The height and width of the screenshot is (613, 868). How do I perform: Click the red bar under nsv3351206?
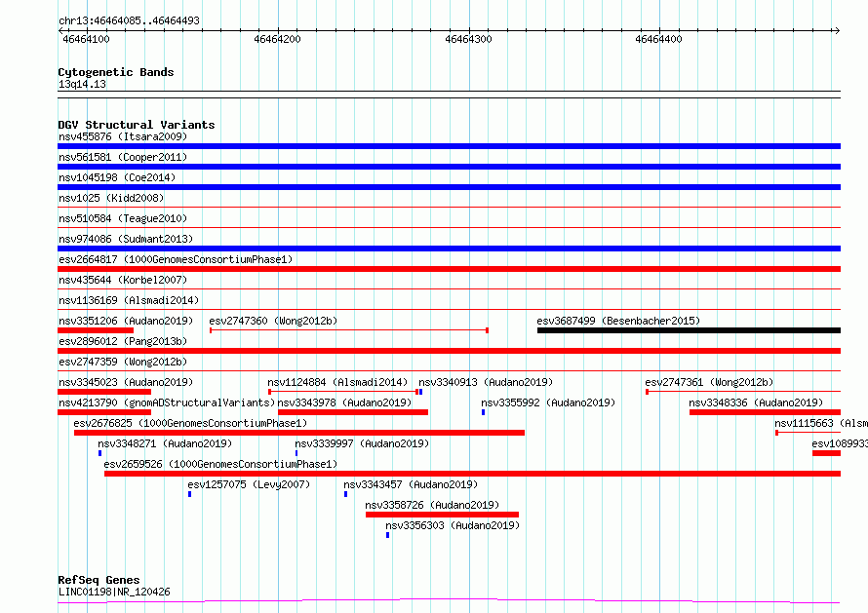point(96,330)
